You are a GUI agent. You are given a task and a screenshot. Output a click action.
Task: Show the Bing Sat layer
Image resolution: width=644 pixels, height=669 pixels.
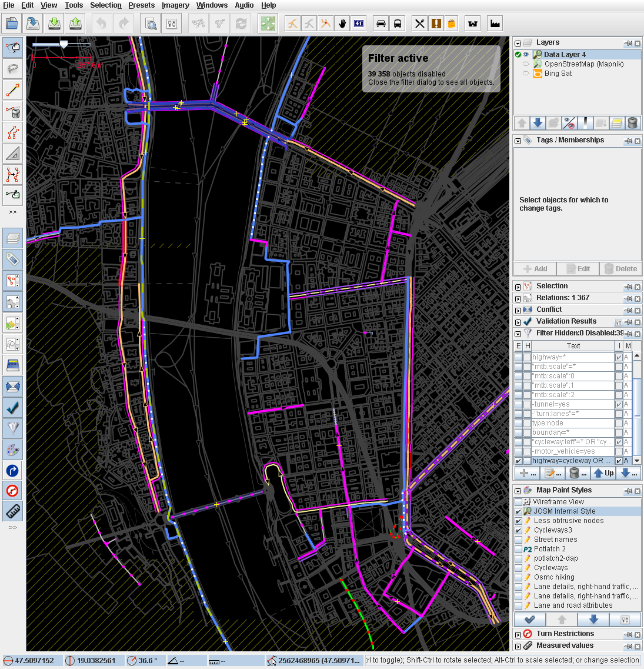[x=526, y=74]
